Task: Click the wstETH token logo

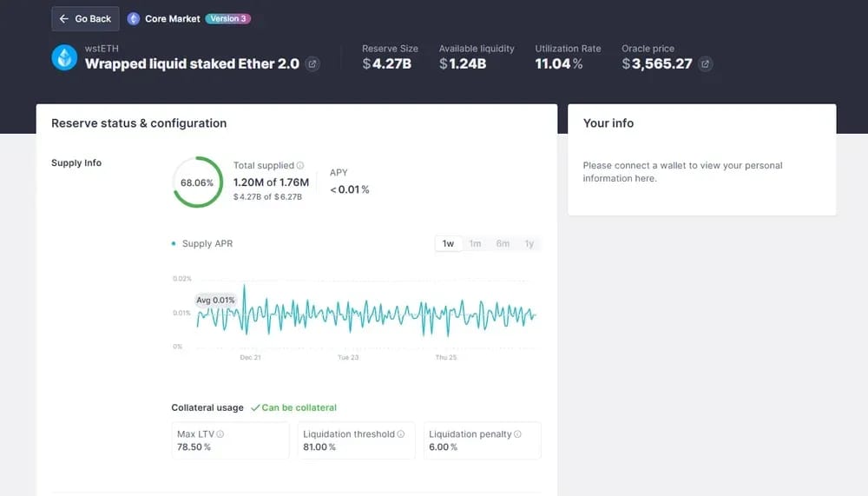Action: 64,57
